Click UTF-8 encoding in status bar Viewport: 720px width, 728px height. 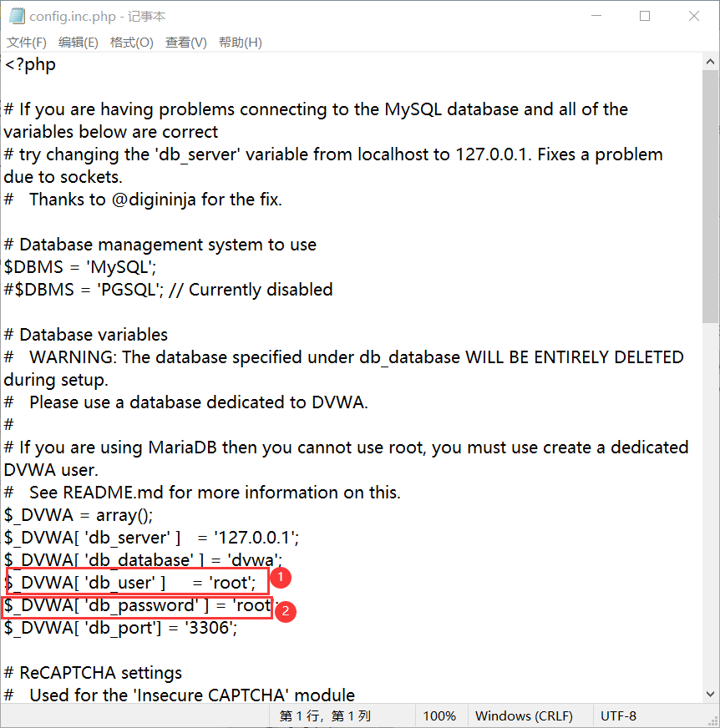[619, 716]
